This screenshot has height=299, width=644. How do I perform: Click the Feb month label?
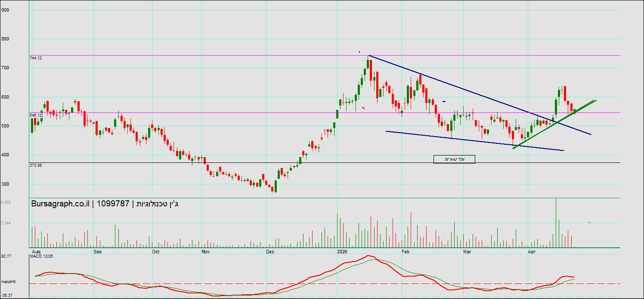(405, 251)
